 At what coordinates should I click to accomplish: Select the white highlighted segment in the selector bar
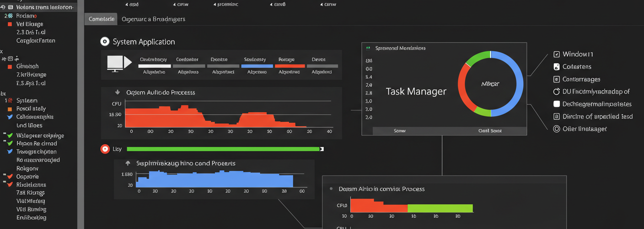pyautogui.click(x=155, y=66)
